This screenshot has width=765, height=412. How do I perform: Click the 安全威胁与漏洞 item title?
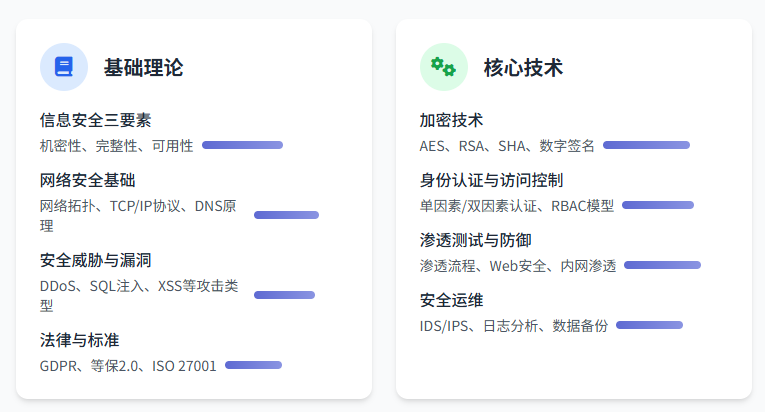tap(96, 260)
